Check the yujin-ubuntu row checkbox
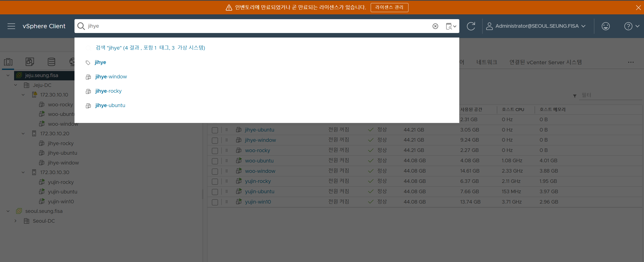644x262 pixels. click(215, 192)
